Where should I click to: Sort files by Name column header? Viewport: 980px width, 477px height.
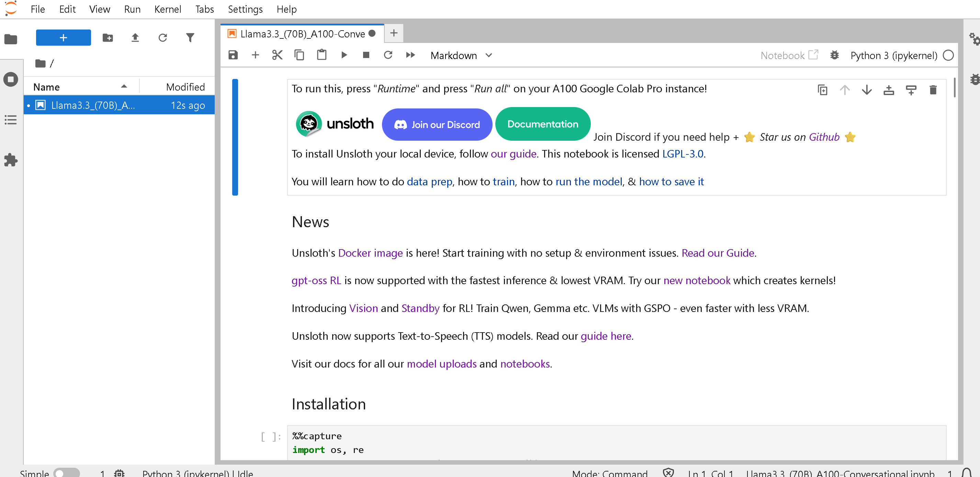(x=46, y=87)
